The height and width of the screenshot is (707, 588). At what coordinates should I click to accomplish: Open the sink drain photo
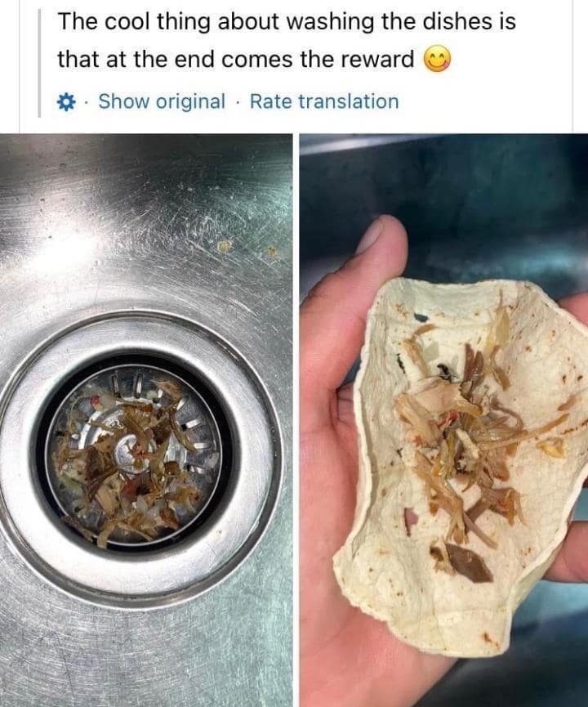pos(146,420)
